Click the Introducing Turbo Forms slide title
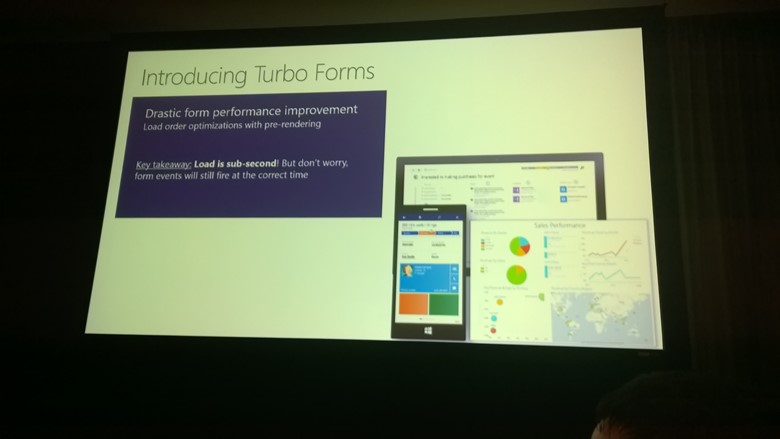This screenshot has height=439, width=780. [x=257, y=75]
